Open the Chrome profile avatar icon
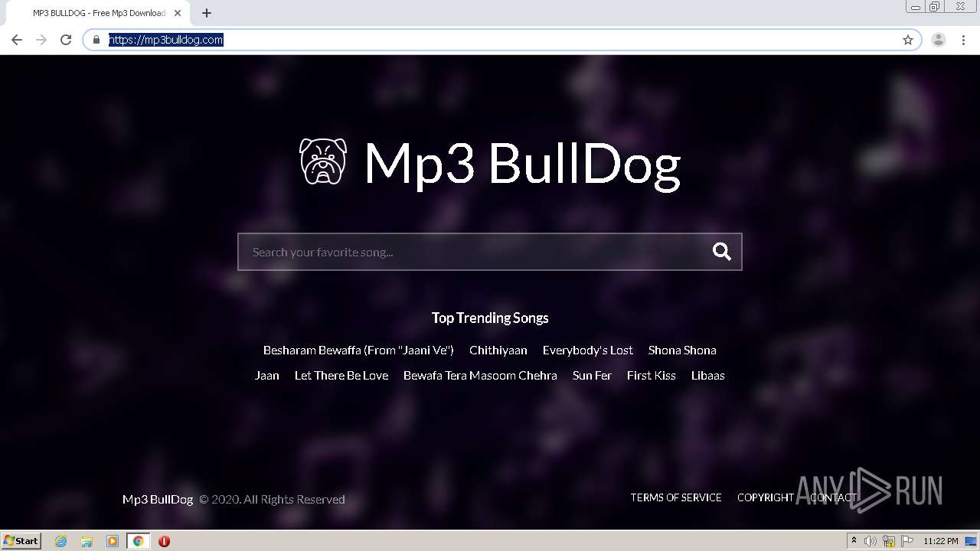The width and height of the screenshot is (980, 551). pos(939,40)
